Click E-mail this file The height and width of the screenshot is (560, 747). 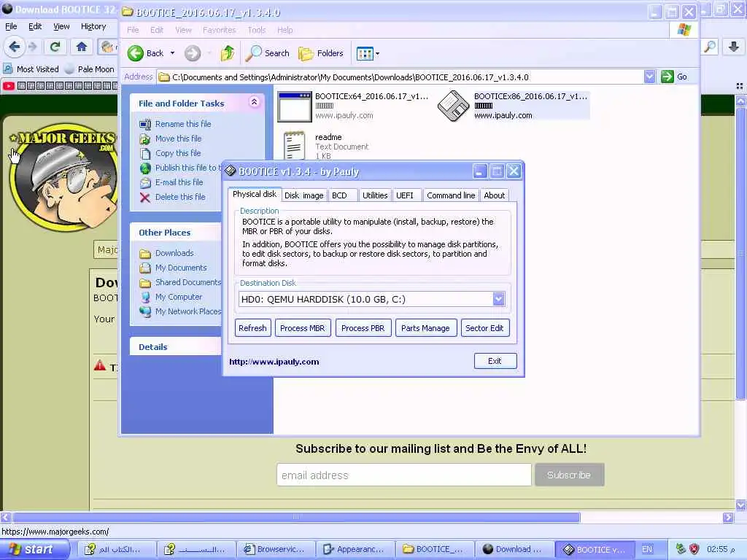click(x=179, y=182)
